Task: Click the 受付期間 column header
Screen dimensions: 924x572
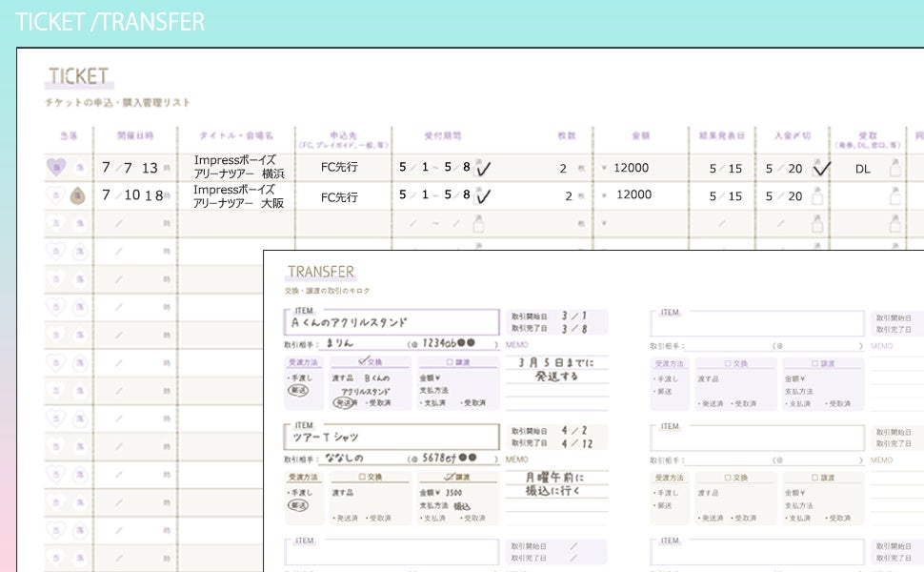Action: pyautogui.click(x=443, y=135)
